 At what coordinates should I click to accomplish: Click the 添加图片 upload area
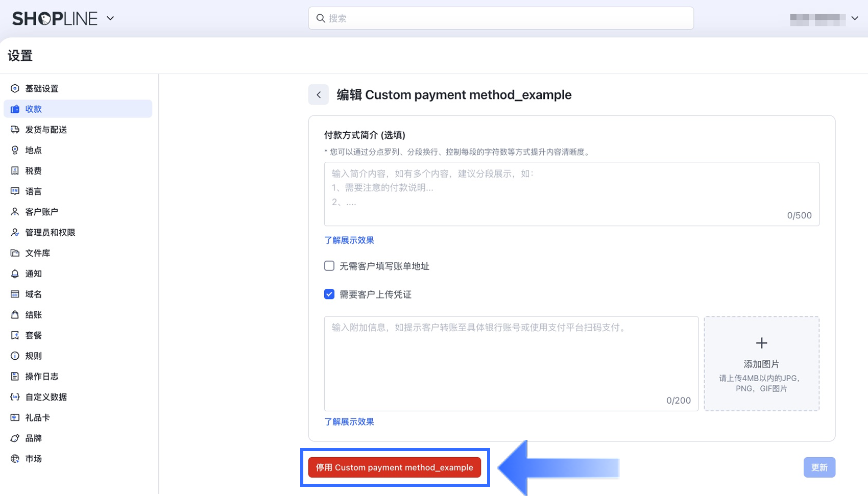click(x=762, y=364)
